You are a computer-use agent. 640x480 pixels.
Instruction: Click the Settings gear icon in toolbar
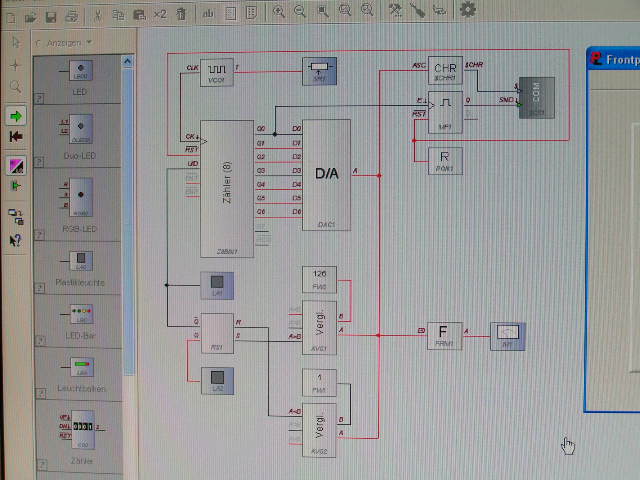coord(467,10)
